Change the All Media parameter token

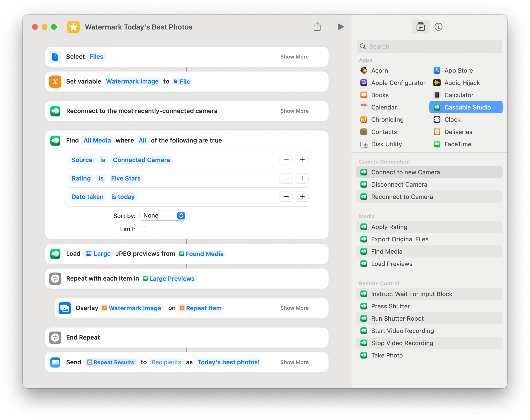[x=97, y=140]
